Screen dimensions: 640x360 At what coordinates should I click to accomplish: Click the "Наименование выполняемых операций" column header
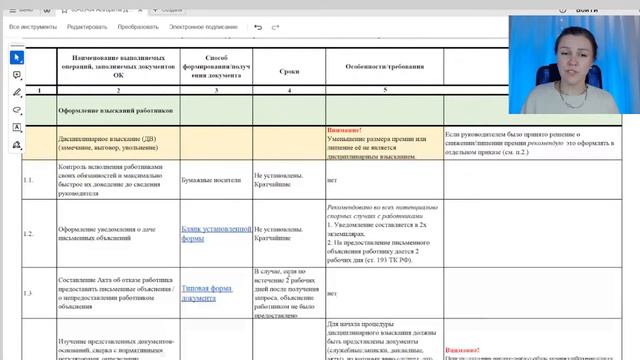point(118,67)
